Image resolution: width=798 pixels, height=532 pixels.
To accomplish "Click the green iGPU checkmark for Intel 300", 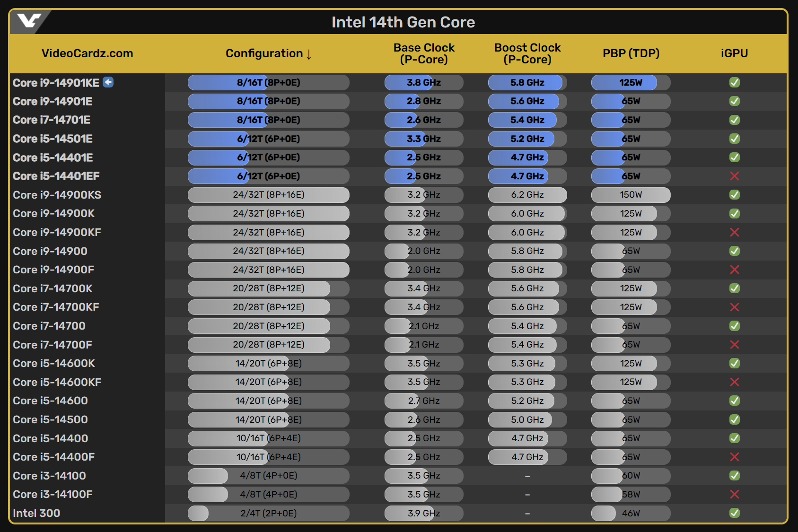I will click(x=735, y=513).
